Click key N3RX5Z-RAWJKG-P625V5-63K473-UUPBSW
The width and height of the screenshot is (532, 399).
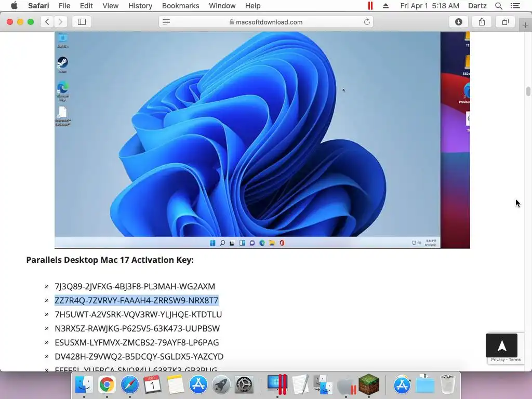coord(137,328)
